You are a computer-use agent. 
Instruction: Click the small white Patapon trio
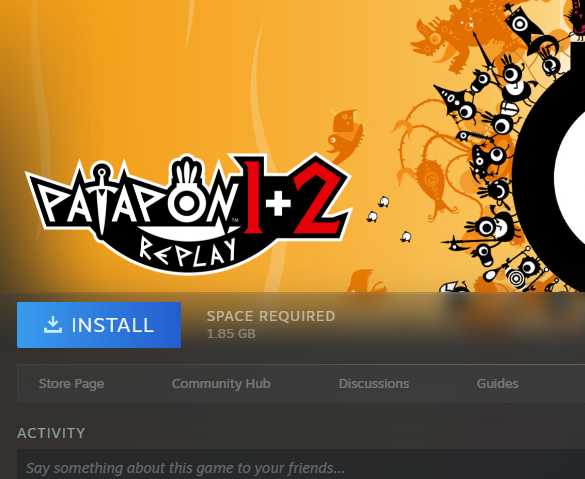click(x=388, y=219)
